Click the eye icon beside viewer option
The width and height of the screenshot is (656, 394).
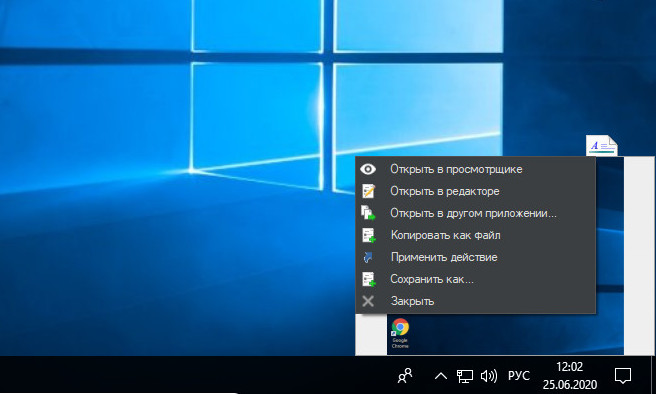tap(368, 169)
